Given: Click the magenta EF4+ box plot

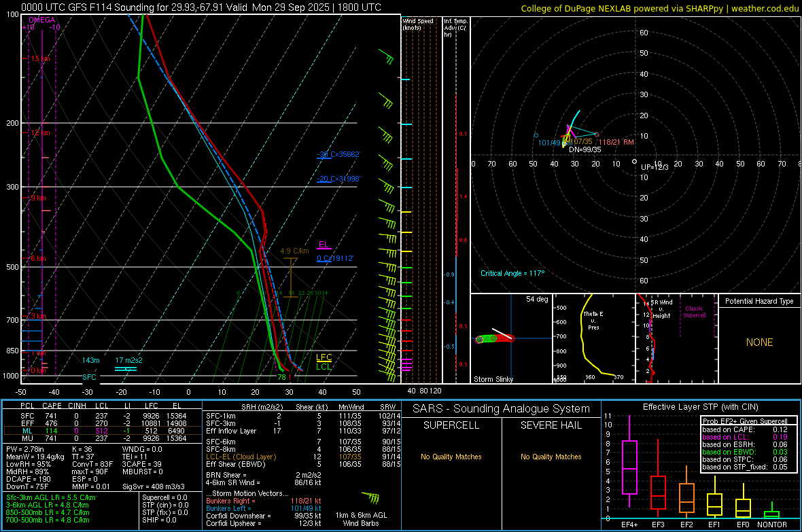Looking at the screenshot, I should point(629,461).
